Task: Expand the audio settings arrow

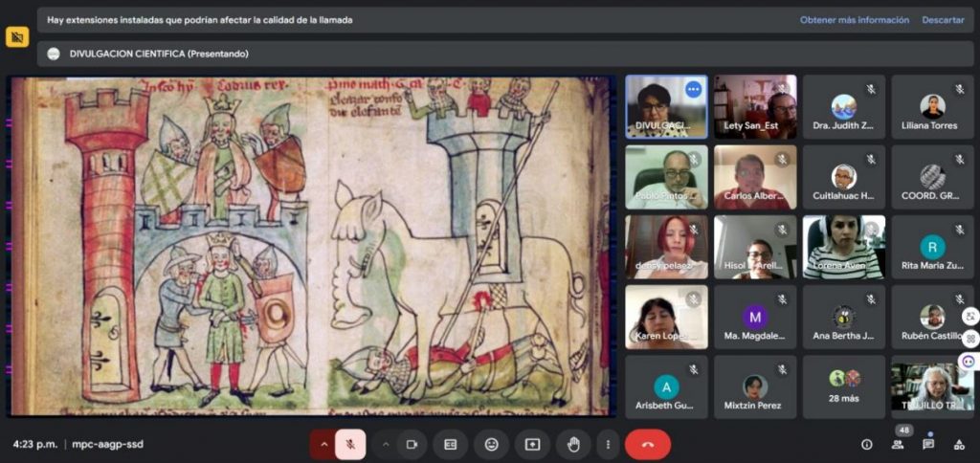Action: [323, 444]
